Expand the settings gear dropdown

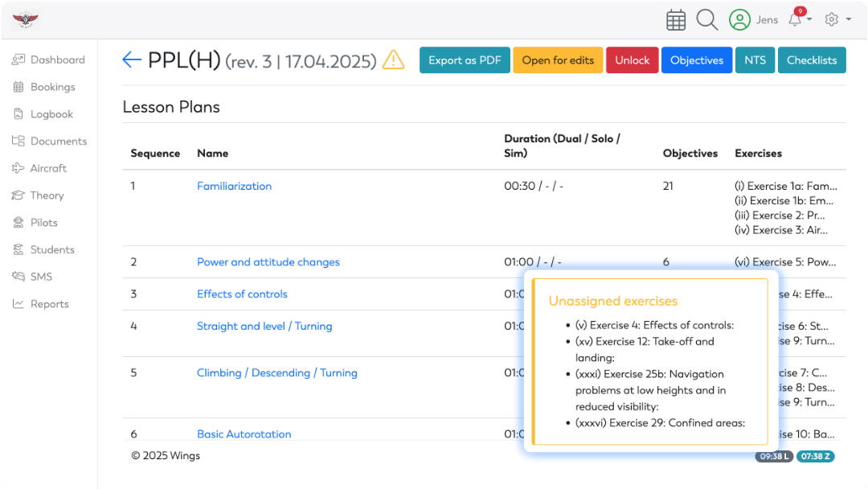832,19
